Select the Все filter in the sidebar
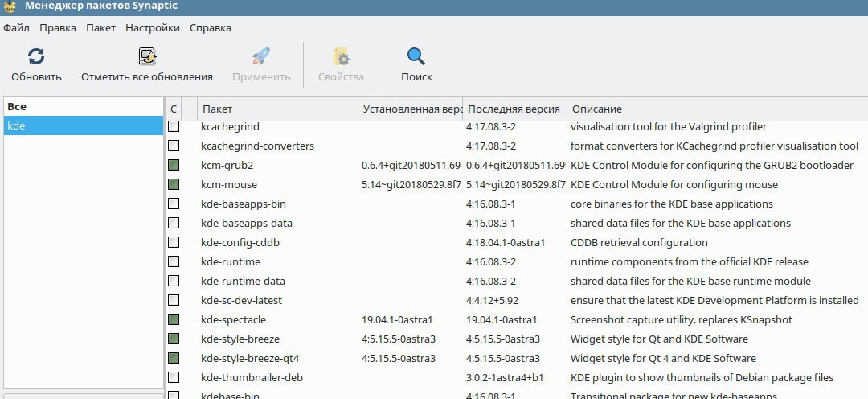868x399 pixels. 84,106
